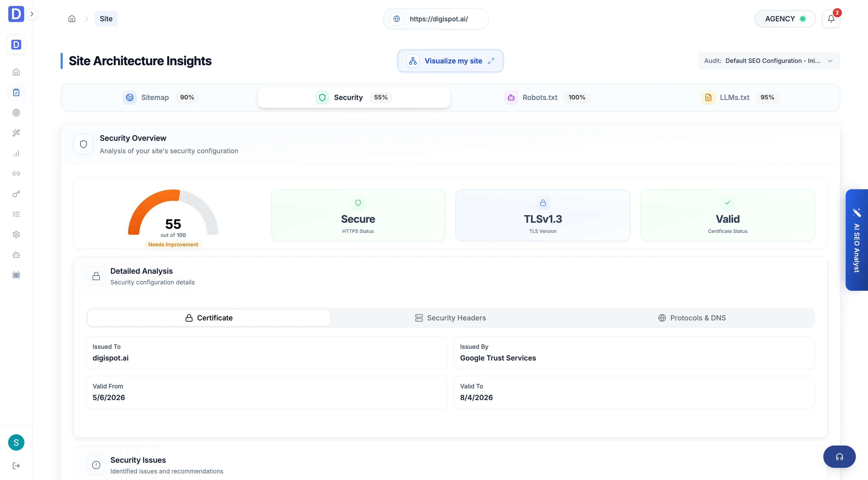Open the link chain icon in the sidebar
868x480 pixels.
16,174
